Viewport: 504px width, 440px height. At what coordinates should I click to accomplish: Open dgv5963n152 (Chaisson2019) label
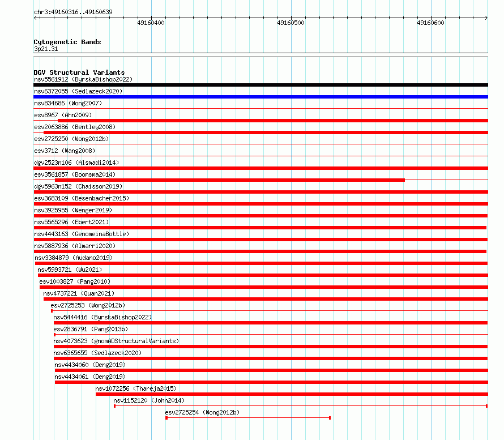78,186
